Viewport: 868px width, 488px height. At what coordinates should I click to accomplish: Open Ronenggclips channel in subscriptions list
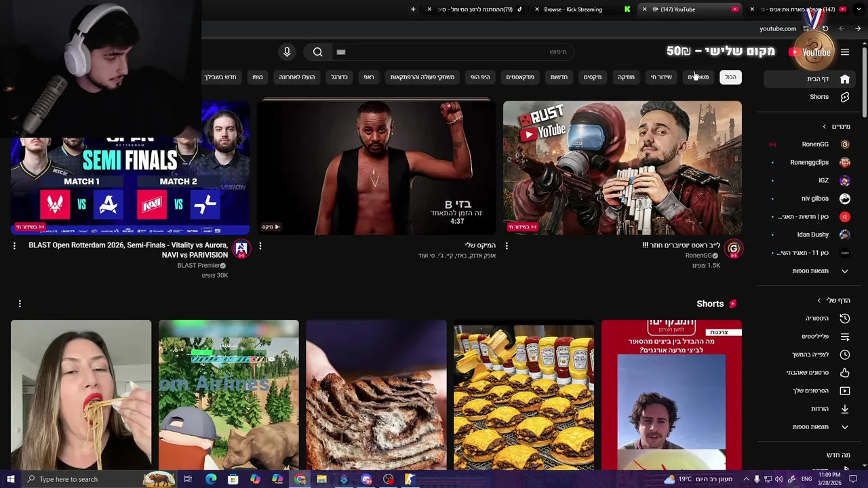811,163
